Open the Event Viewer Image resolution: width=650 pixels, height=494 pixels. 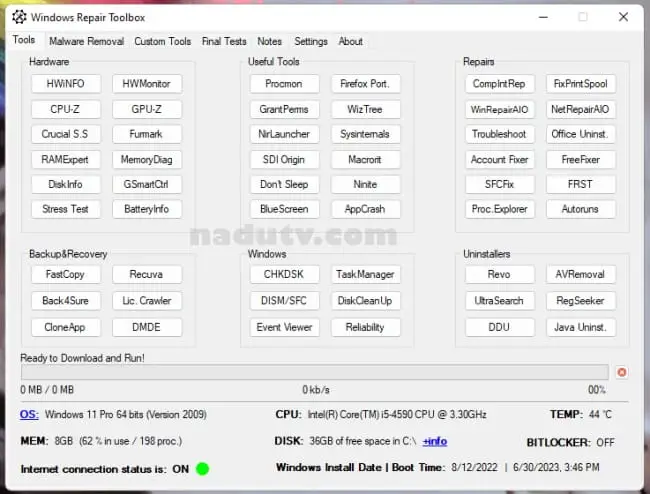(x=284, y=327)
